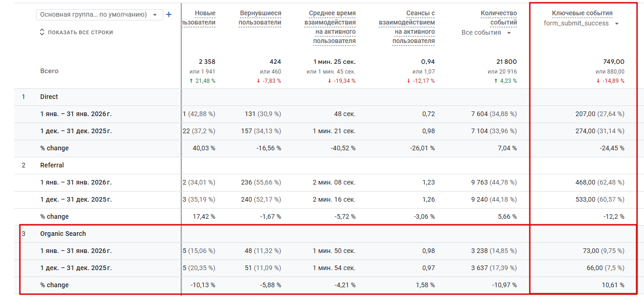This screenshot has width=644, height=296.
Task: Select the Organic Search channel row label
Action: coord(63,234)
